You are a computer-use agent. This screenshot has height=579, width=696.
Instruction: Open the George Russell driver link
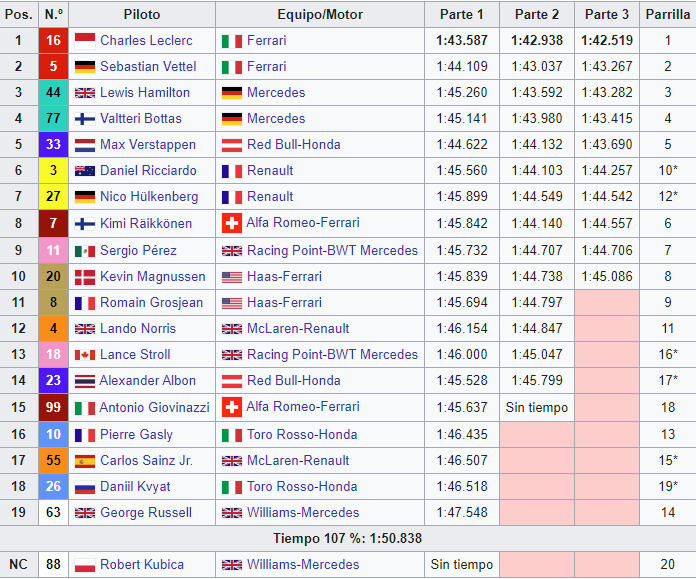[146, 512]
